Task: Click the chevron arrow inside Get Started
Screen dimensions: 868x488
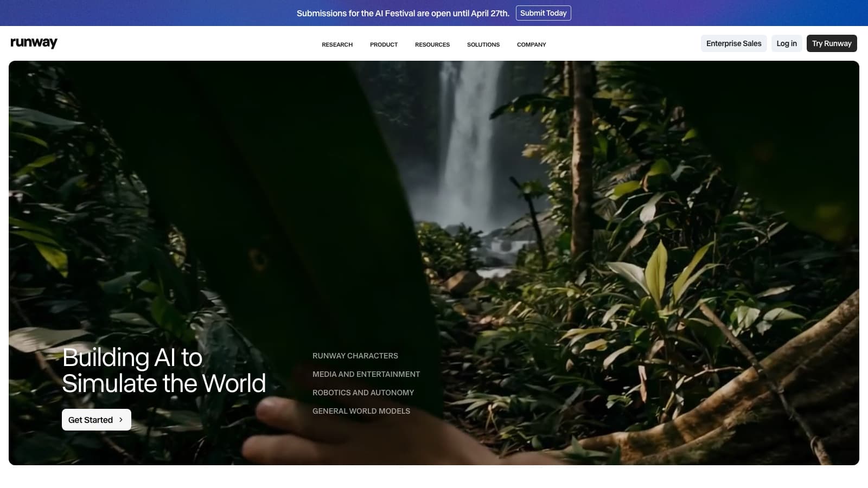Action: [121, 420]
